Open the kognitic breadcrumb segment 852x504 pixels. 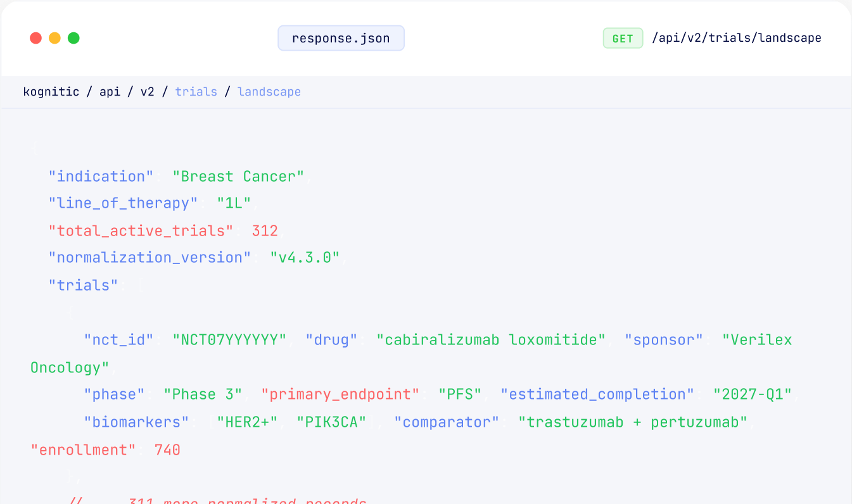(x=51, y=92)
